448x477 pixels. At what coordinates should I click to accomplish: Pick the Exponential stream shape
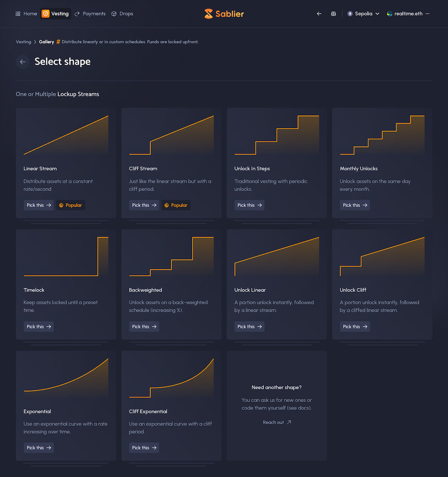coord(39,447)
